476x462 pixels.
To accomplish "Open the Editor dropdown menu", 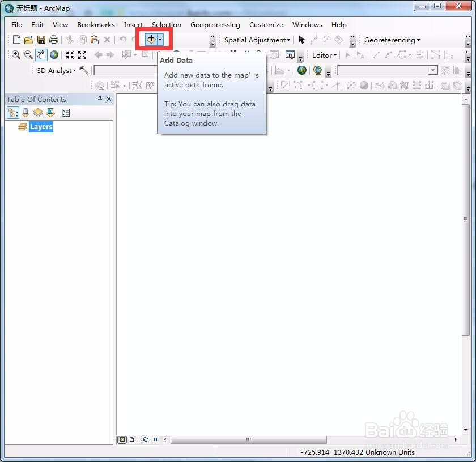I will [324, 55].
